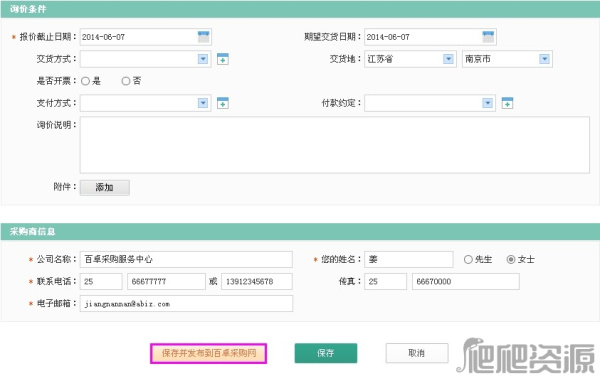Viewport: 600px width, 381px height.
Task: Expand the 付款约定 dropdown
Action: click(x=488, y=103)
